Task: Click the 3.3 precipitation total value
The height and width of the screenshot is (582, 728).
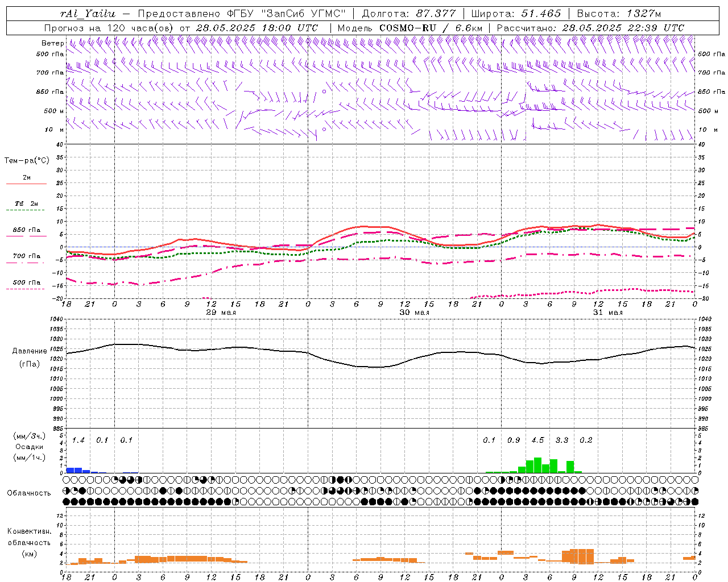Action: point(562,440)
